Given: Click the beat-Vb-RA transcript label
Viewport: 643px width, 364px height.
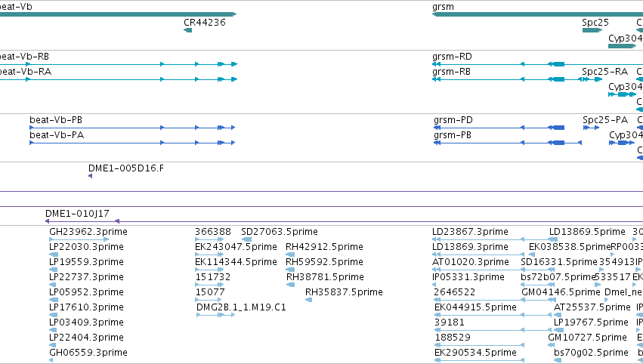Looking at the screenshot, I should [26, 72].
